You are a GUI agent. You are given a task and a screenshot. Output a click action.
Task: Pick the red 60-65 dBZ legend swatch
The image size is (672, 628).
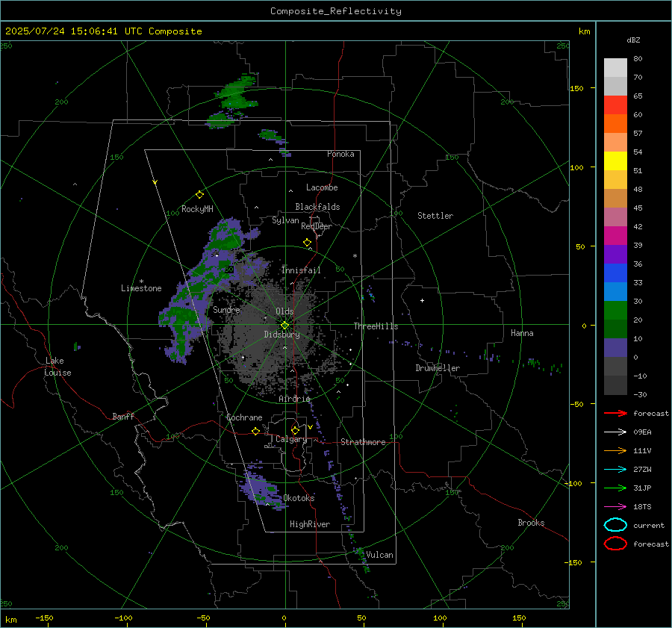[x=615, y=105]
